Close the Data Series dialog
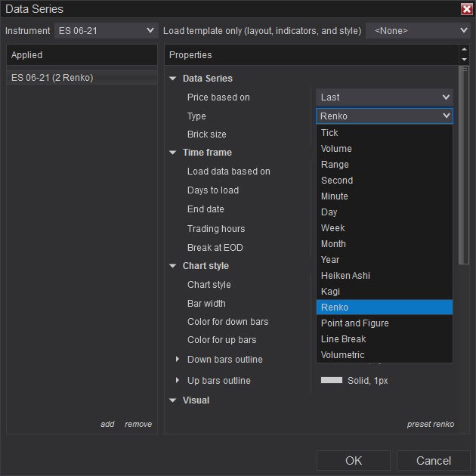476x476 pixels. (467, 9)
